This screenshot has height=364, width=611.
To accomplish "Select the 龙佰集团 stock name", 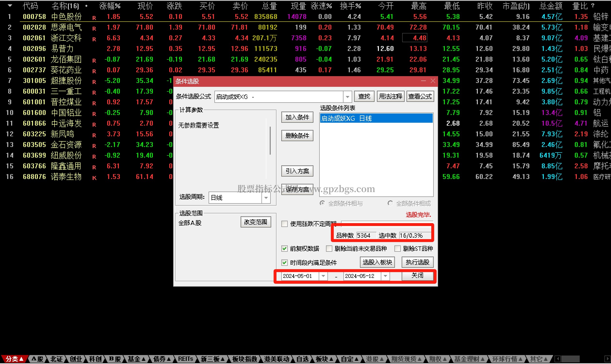I will 66,59.
